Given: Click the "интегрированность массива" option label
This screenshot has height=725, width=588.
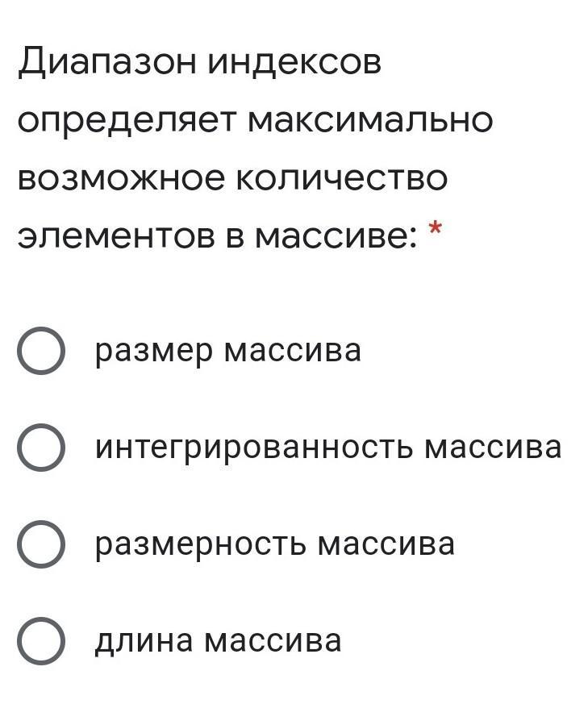Looking at the screenshot, I should [328, 448].
